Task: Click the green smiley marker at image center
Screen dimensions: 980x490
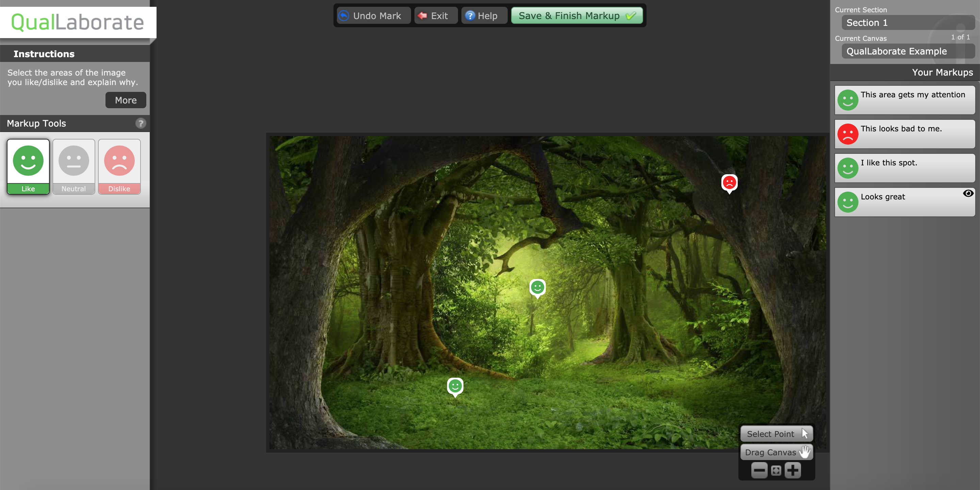Action: point(537,288)
